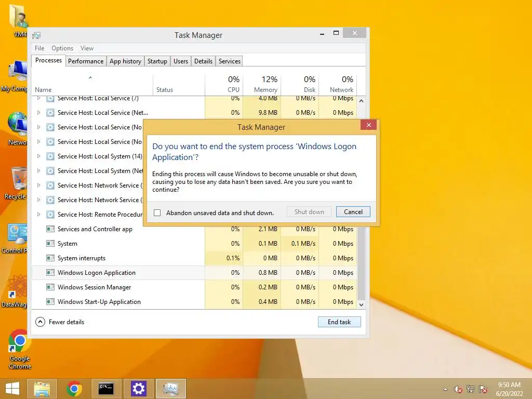Open File Explorer from the taskbar

click(42, 389)
